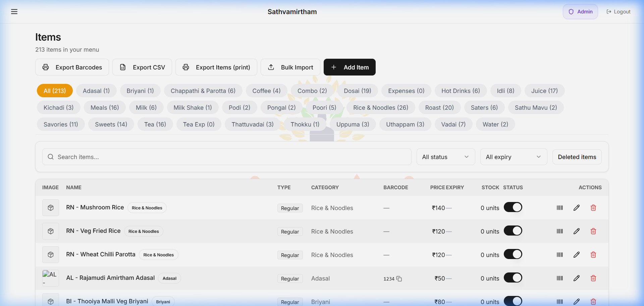Image resolution: width=644 pixels, height=306 pixels.
Task: Filter by Juice (17) category
Action: (x=544, y=91)
